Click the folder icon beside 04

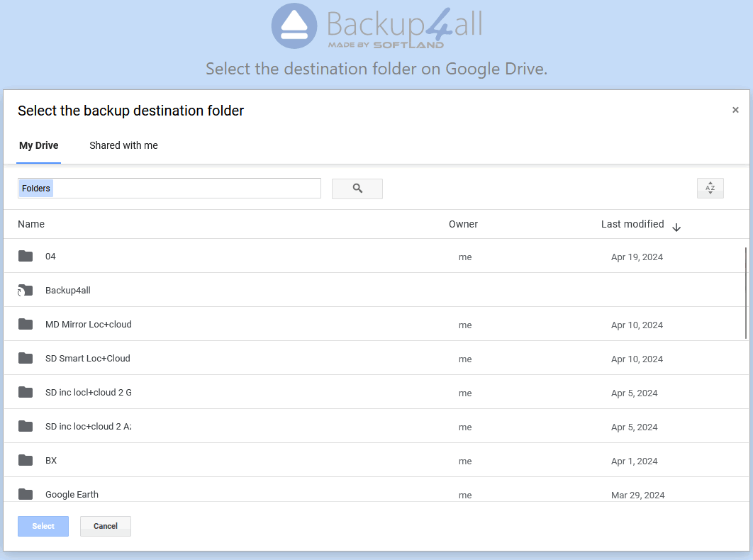(26, 256)
